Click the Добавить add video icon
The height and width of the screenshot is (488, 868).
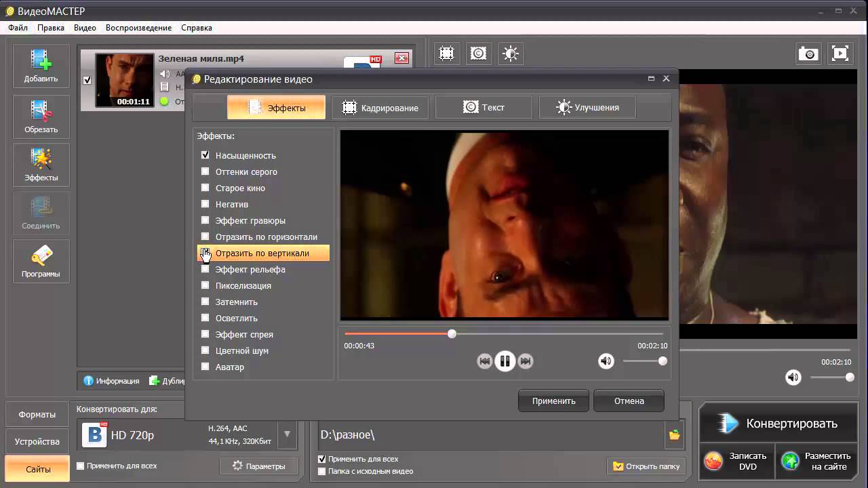tap(41, 66)
